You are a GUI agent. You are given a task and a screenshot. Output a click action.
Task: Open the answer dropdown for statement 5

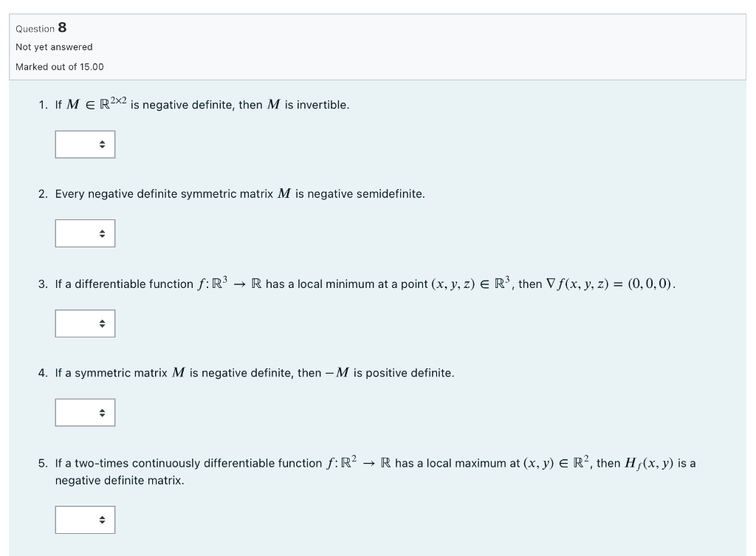84,519
